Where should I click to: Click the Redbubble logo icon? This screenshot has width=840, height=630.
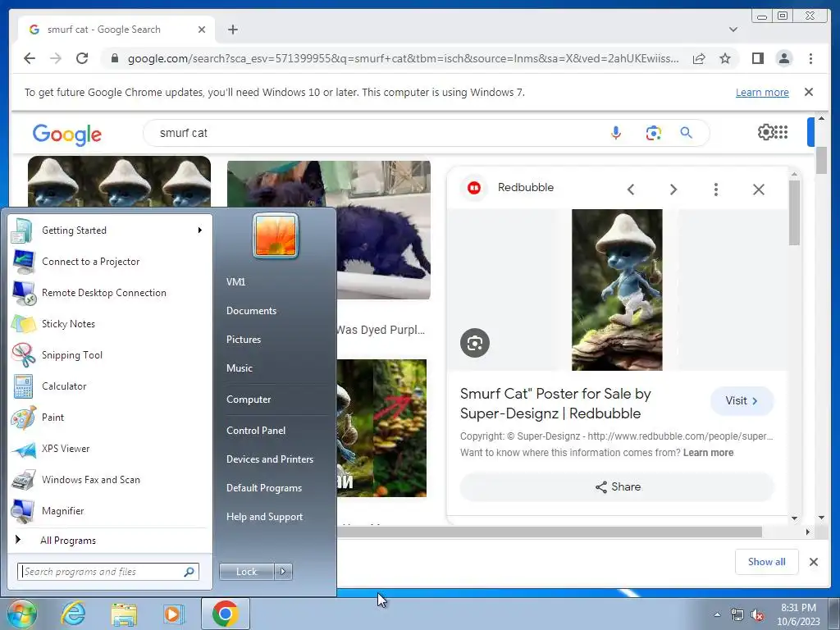(x=474, y=188)
